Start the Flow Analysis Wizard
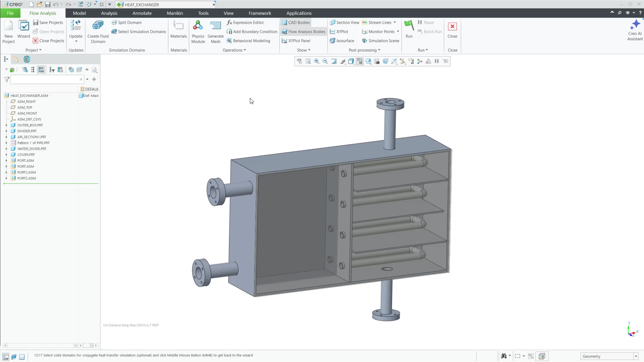This screenshot has width=644, height=362. pos(23,29)
